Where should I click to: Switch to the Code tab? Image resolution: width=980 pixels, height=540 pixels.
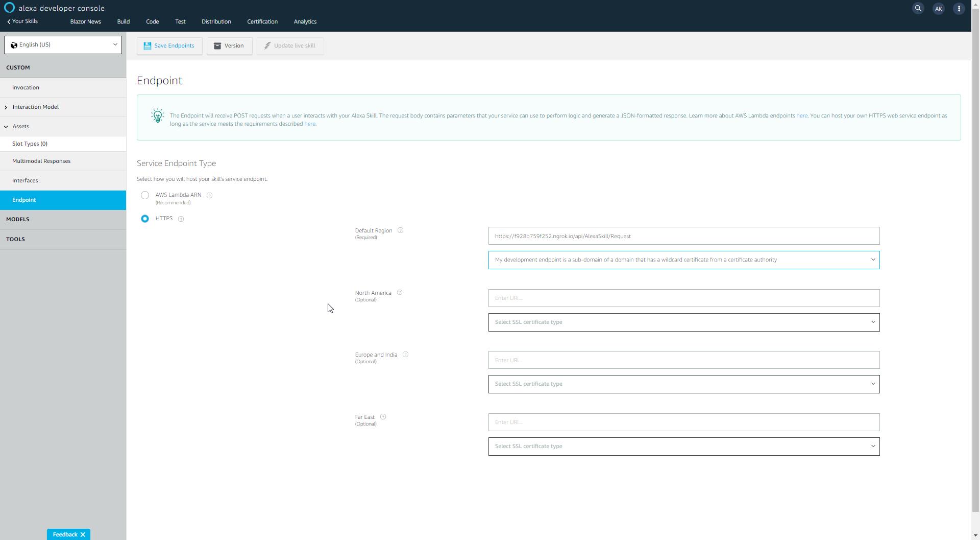point(152,21)
